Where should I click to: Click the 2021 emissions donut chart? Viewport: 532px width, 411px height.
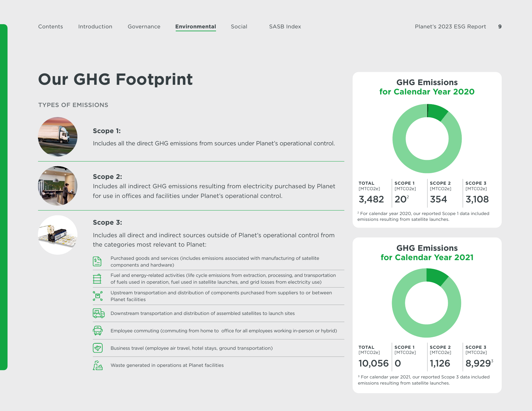[427, 303]
